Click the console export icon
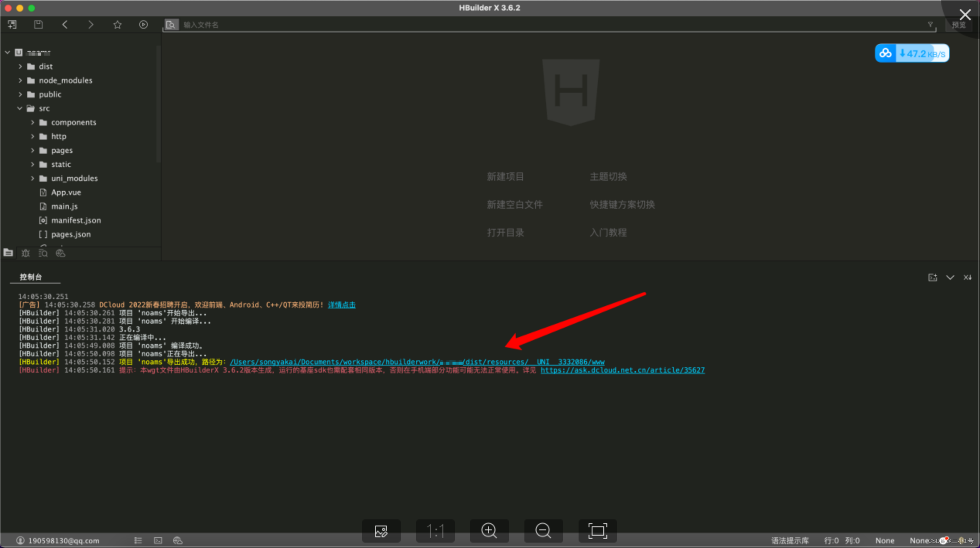Screen dimensions: 980x548 (x=932, y=277)
